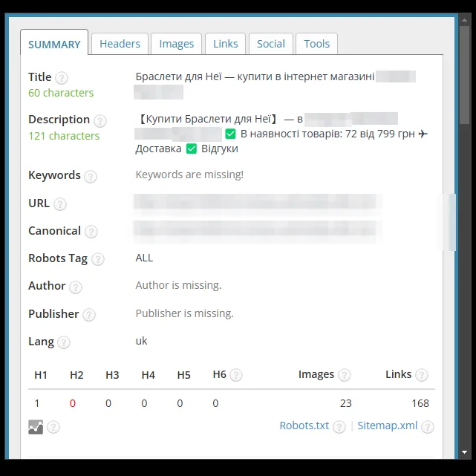Open the Robots.txt link
The width and height of the screenshot is (476, 476).
[304, 426]
